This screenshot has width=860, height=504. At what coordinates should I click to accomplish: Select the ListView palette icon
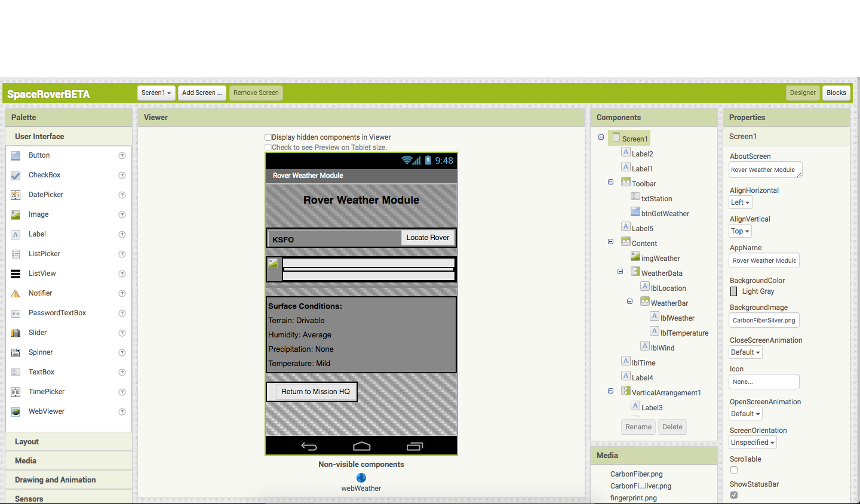click(x=16, y=273)
